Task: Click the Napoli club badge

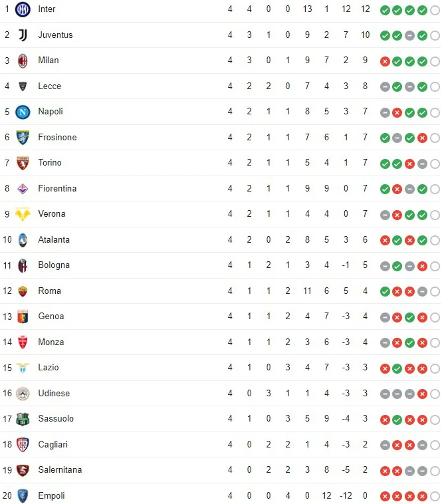Action: [23, 112]
